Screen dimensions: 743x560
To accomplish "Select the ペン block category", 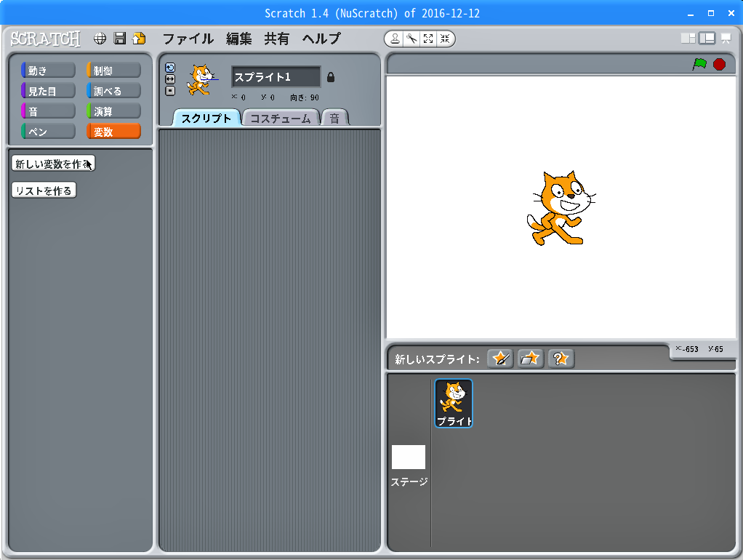I will pyautogui.click(x=48, y=132).
